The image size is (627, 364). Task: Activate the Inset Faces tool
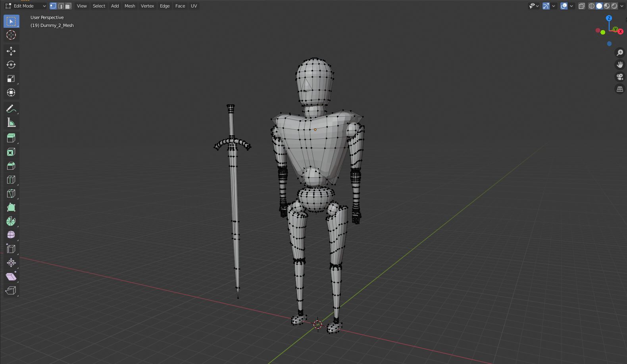[11, 152]
